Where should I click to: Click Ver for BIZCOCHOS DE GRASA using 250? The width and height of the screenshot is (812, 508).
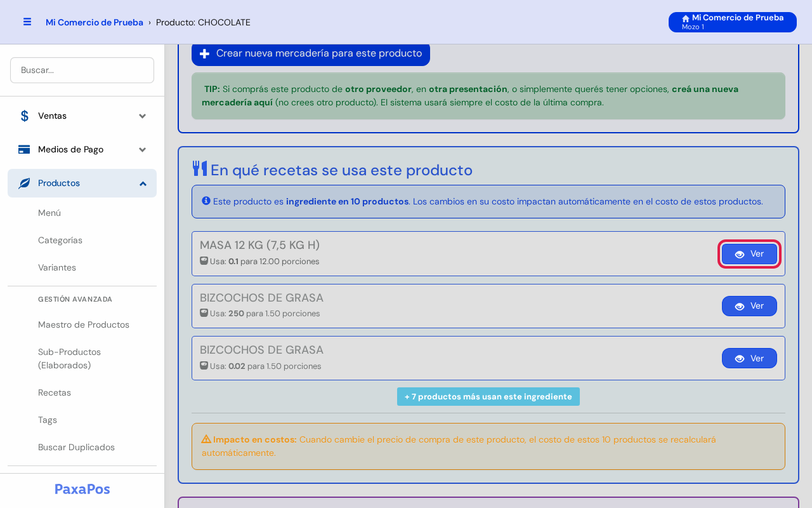749,306
